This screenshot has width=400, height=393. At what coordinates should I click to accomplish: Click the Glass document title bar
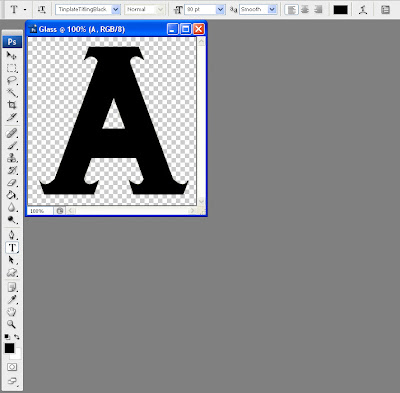point(116,29)
